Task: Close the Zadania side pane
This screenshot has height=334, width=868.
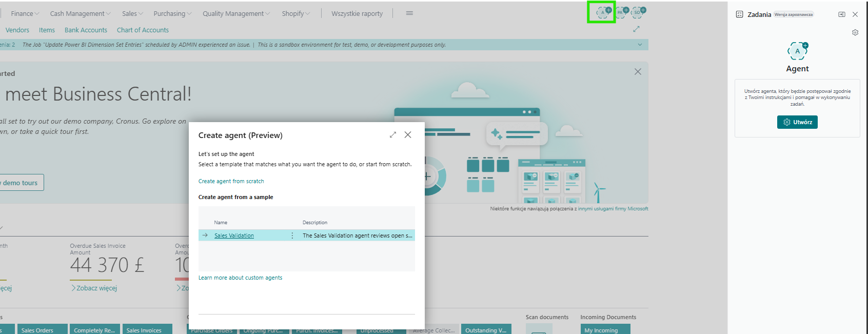Action: pyautogui.click(x=855, y=14)
